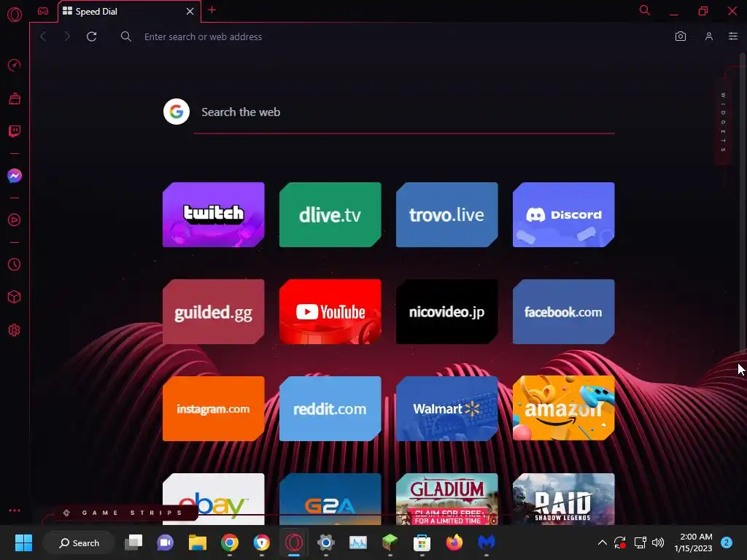Click the Google search engine logo
The height and width of the screenshot is (560, 747).
[177, 112]
